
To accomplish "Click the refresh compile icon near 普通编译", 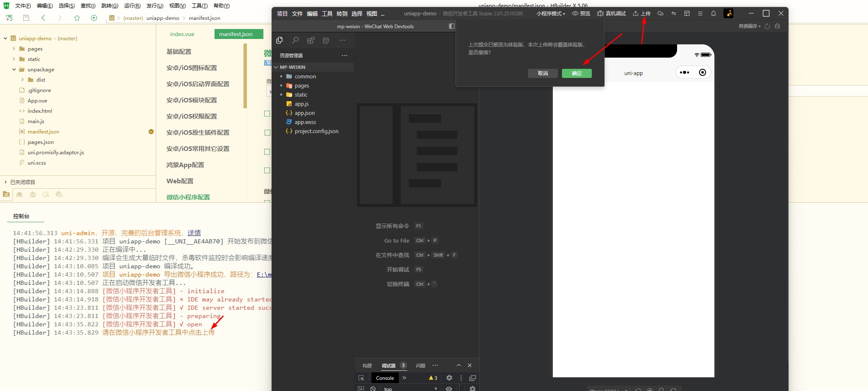I will click(767, 26).
